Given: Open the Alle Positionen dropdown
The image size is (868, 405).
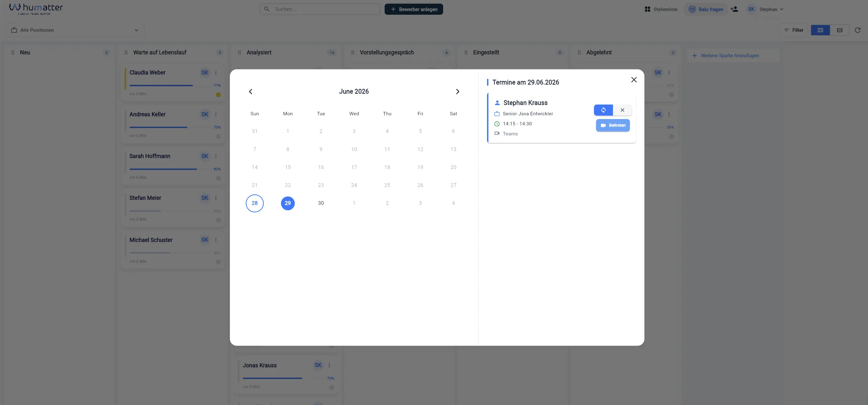Looking at the screenshot, I should tap(75, 30).
